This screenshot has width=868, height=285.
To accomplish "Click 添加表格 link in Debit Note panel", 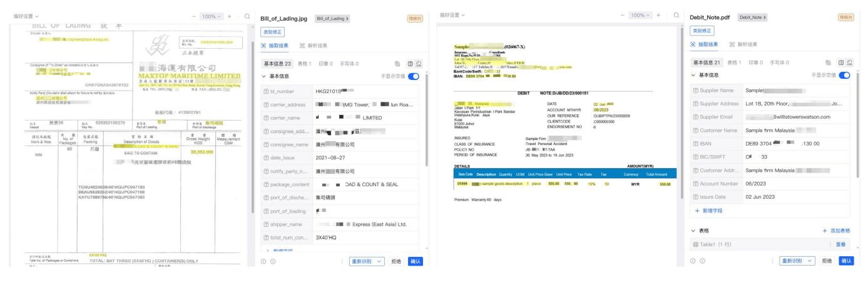I will point(837,231).
